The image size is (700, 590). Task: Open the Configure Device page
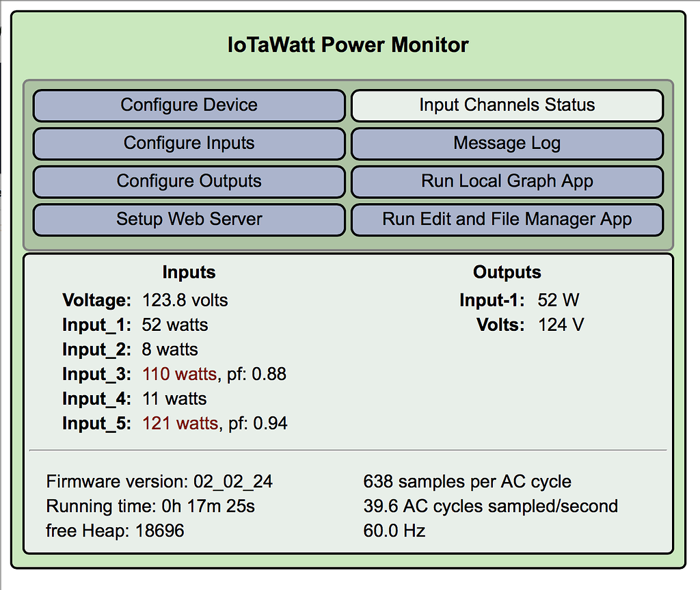[x=189, y=105]
